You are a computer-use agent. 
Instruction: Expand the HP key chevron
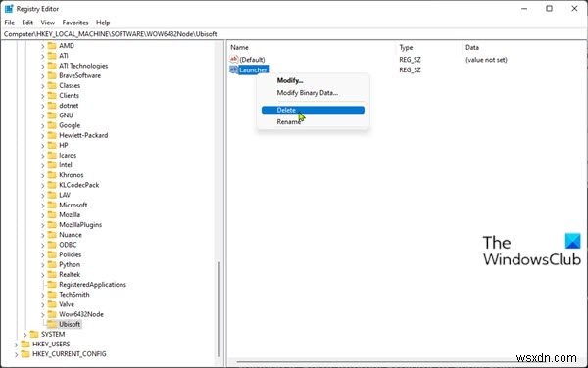(x=42, y=146)
